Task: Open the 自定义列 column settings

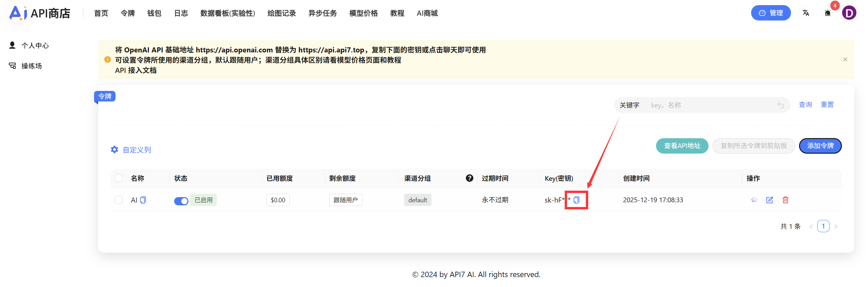Action: tap(131, 150)
